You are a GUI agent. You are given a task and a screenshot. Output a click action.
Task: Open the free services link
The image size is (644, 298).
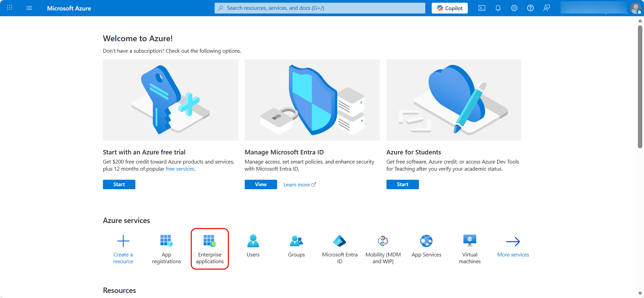(180, 169)
